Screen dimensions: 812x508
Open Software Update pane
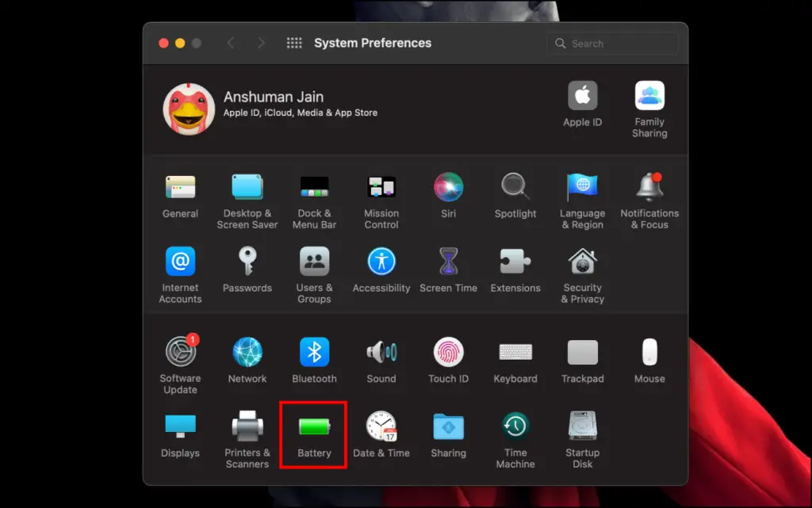[x=180, y=352]
